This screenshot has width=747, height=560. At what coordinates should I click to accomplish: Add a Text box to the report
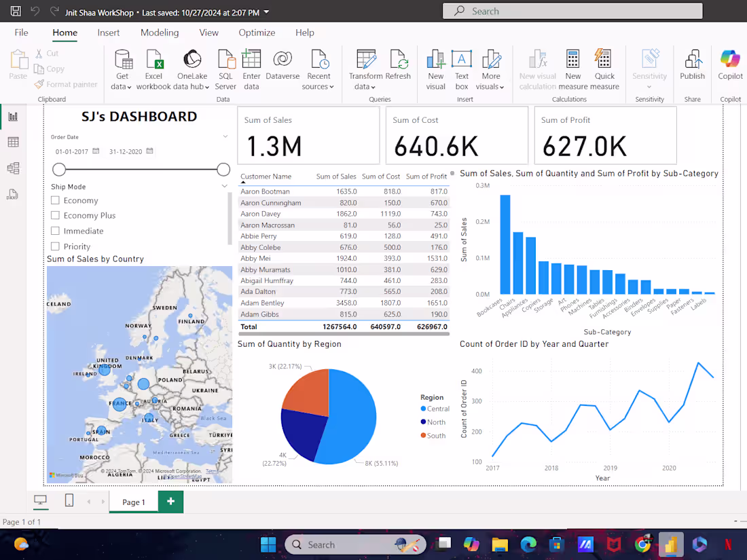[461, 67]
